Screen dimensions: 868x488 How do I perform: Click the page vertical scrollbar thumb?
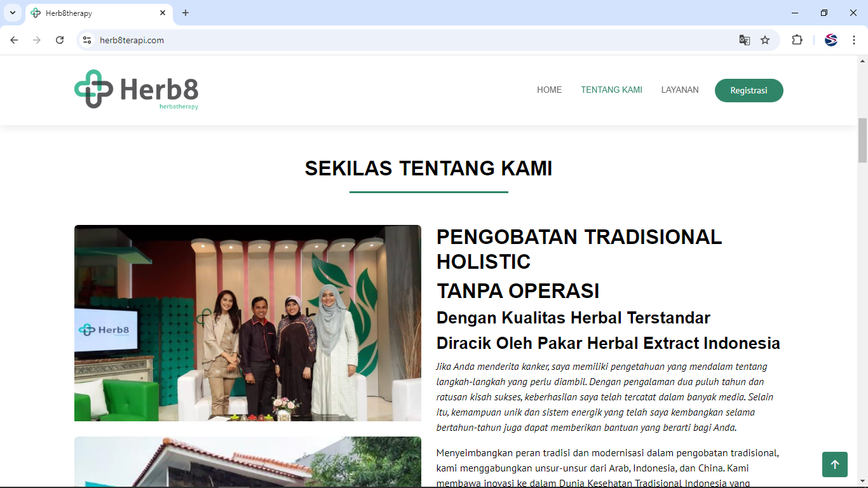point(862,140)
